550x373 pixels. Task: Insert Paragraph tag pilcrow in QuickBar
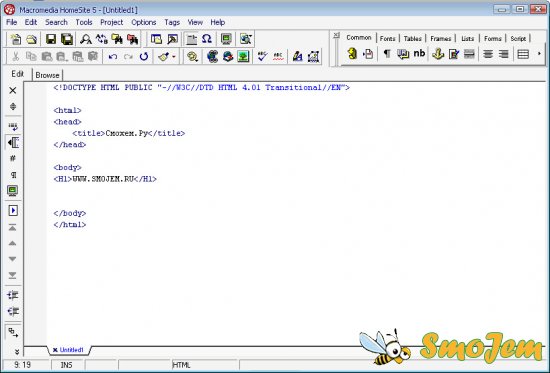[387, 54]
